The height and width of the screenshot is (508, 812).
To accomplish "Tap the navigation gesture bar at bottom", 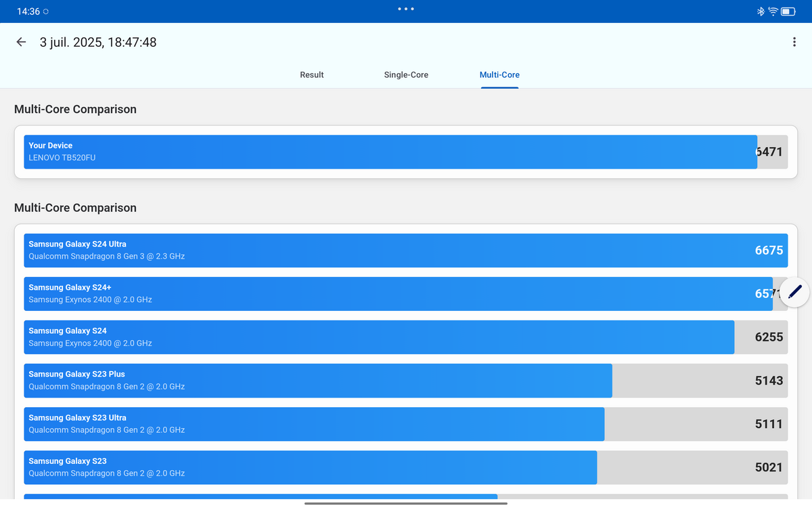I will tap(406, 503).
